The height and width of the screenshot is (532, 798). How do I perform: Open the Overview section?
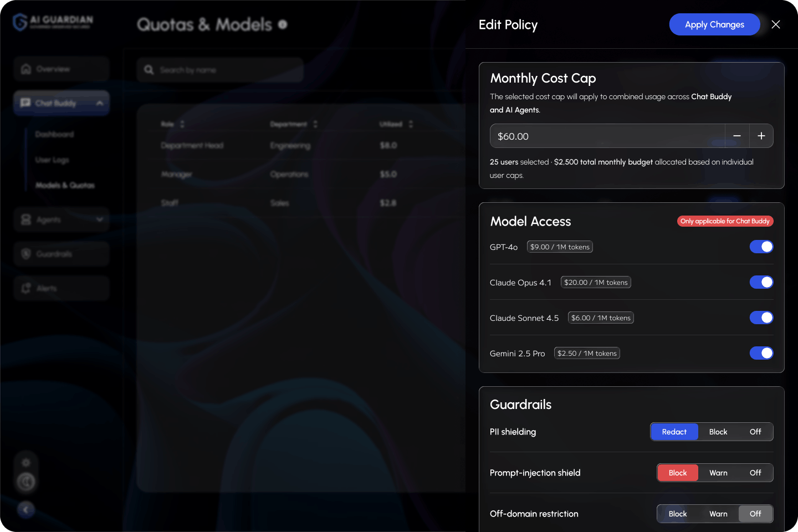[x=62, y=69]
